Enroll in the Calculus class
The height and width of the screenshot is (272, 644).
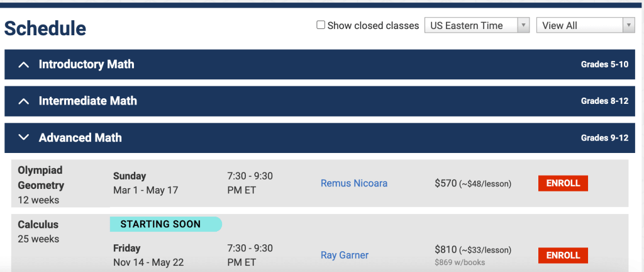coord(563,255)
